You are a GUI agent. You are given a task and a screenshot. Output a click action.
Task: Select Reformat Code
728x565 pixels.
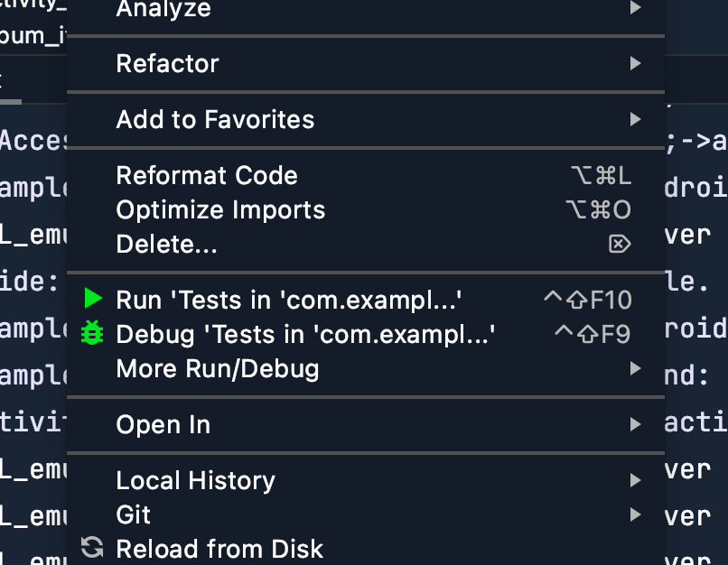pyautogui.click(x=207, y=175)
